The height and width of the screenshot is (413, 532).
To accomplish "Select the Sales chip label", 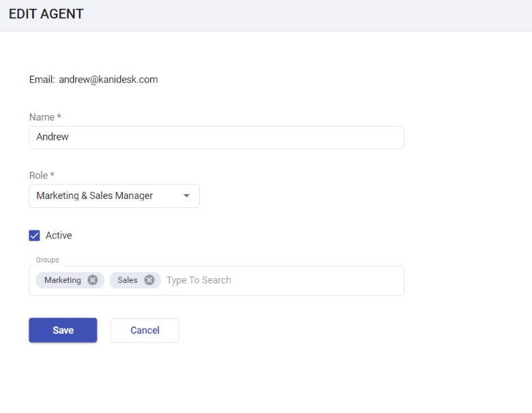I will coord(128,280).
